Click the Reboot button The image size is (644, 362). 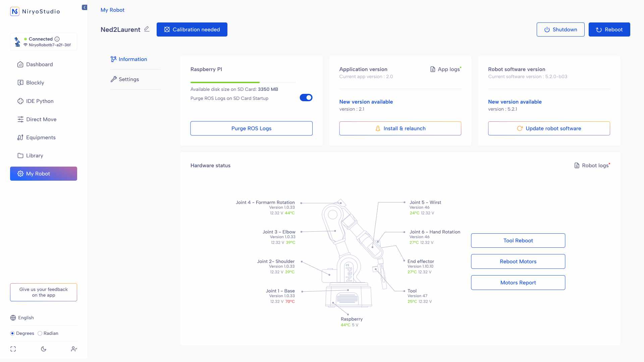609,29
